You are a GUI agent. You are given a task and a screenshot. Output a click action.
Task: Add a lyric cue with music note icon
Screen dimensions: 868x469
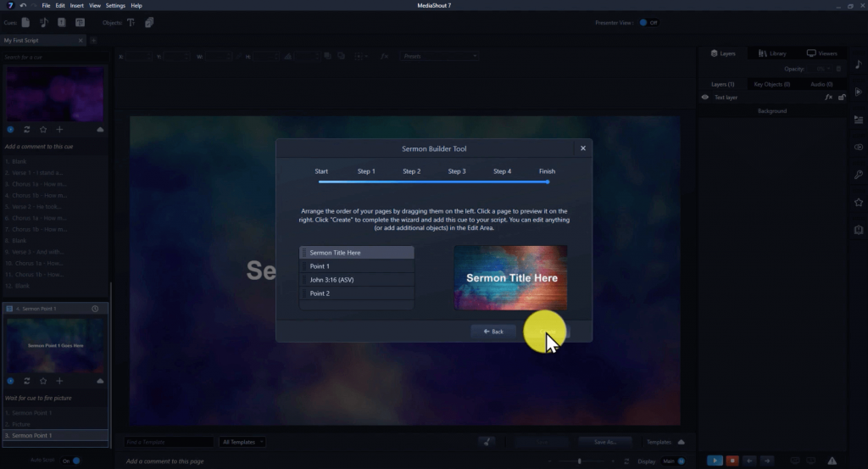click(x=44, y=23)
